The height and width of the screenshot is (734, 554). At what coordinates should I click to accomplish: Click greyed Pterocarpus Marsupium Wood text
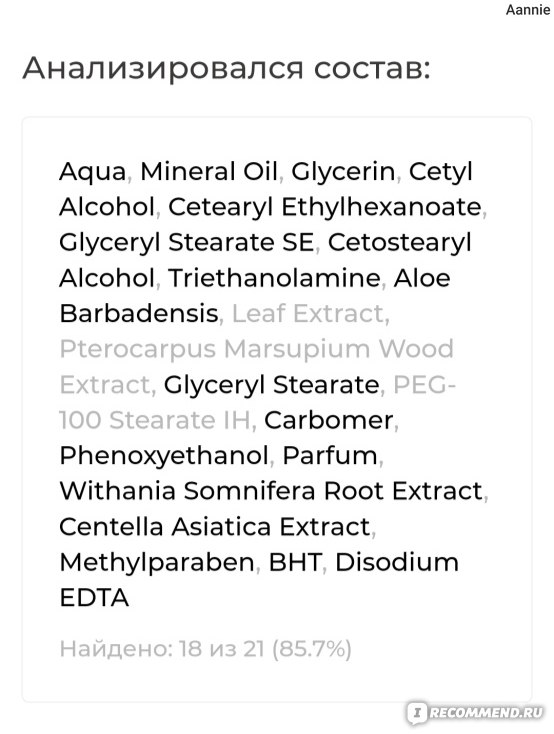(257, 349)
